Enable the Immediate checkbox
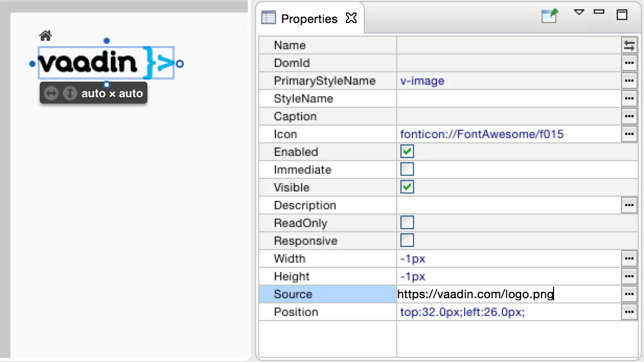The height and width of the screenshot is (362, 644). 407,169
